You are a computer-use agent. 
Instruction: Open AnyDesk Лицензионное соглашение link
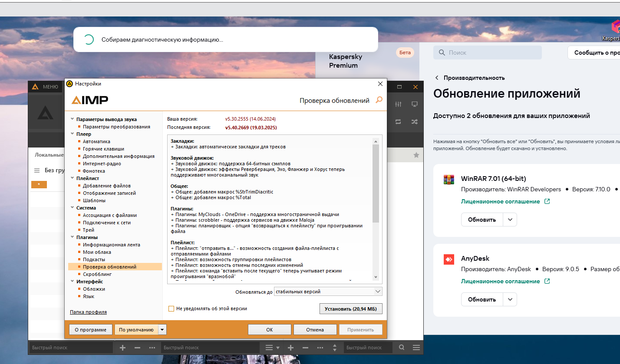click(x=500, y=281)
